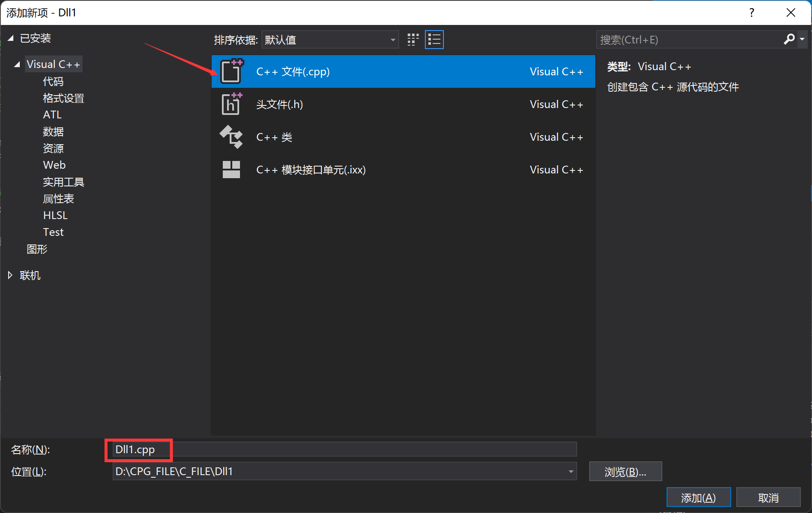
Task: Select the 图形 category
Action: (37, 249)
